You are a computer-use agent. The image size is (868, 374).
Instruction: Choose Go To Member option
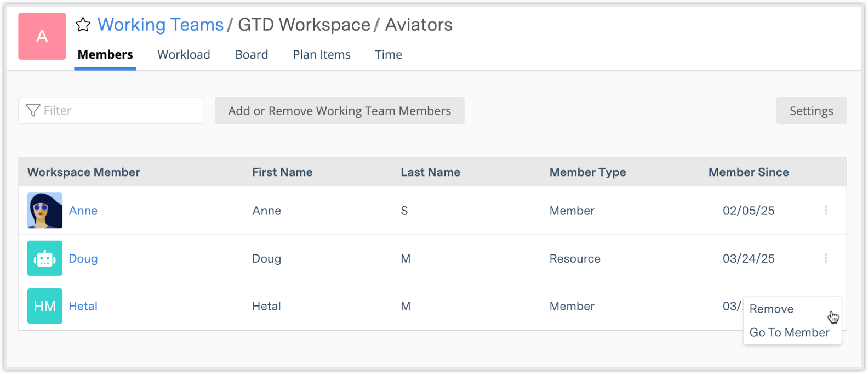click(x=789, y=332)
